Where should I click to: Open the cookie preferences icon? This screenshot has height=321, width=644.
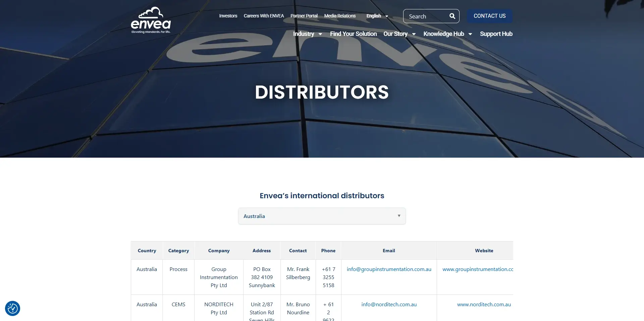coord(12,308)
